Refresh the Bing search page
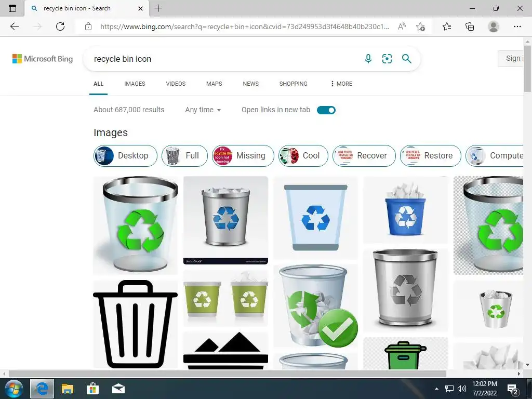The height and width of the screenshot is (399, 532). coord(60,26)
